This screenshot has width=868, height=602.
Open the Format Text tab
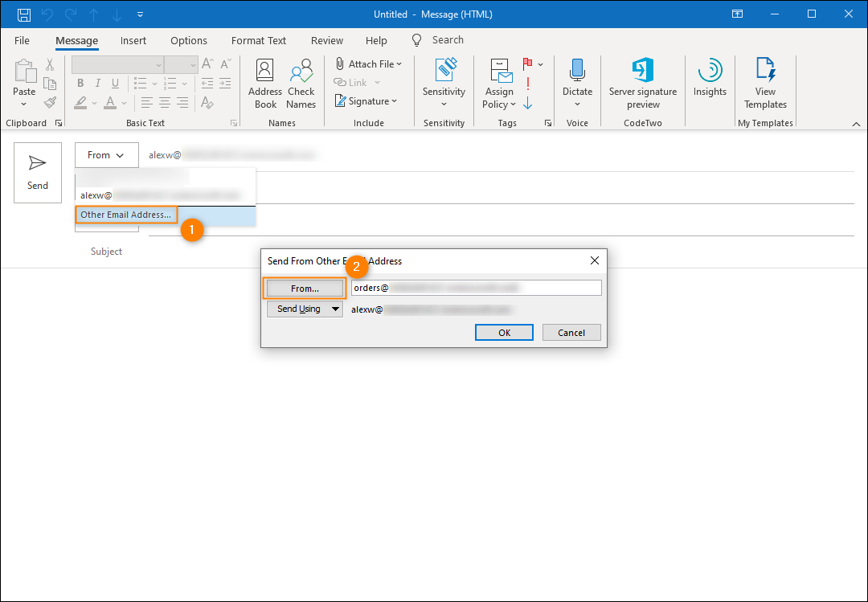(259, 40)
